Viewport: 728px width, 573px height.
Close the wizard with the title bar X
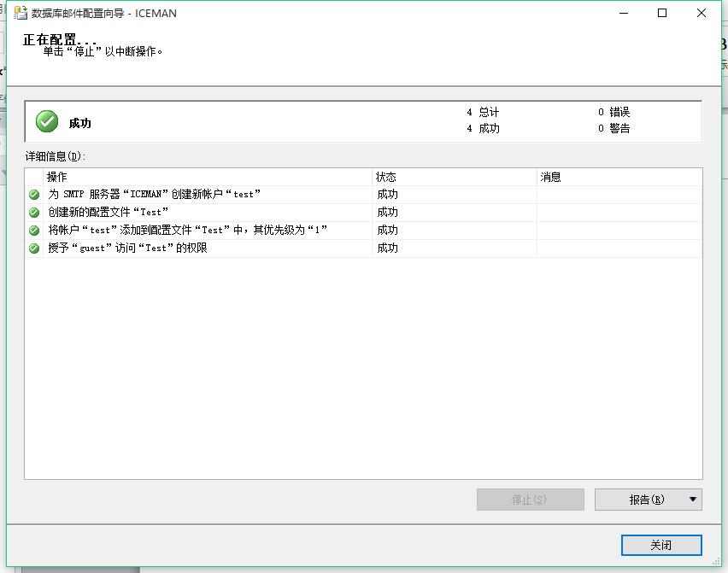click(702, 13)
